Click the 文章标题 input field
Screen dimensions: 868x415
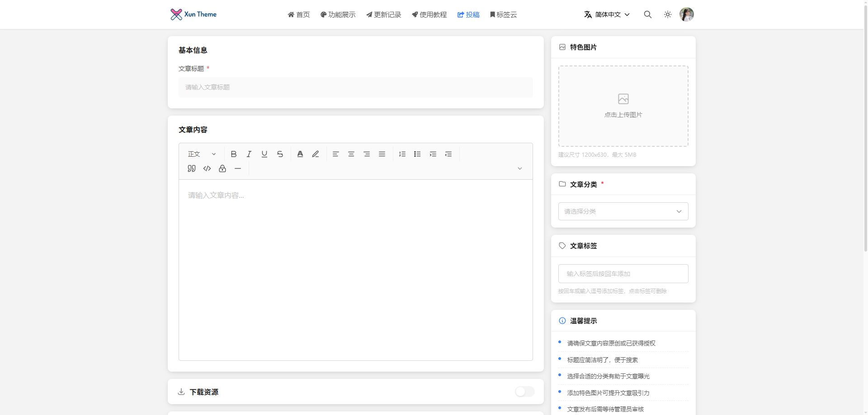pyautogui.click(x=355, y=87)
